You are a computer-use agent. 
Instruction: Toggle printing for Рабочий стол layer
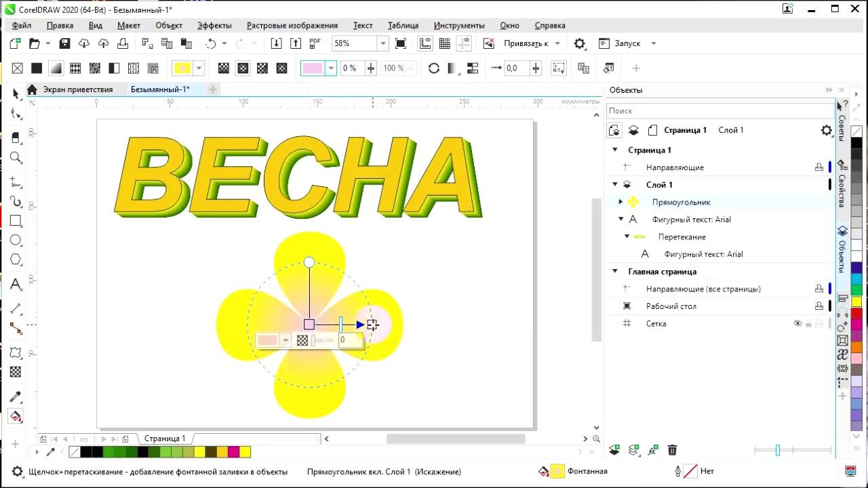click(819, 306)
